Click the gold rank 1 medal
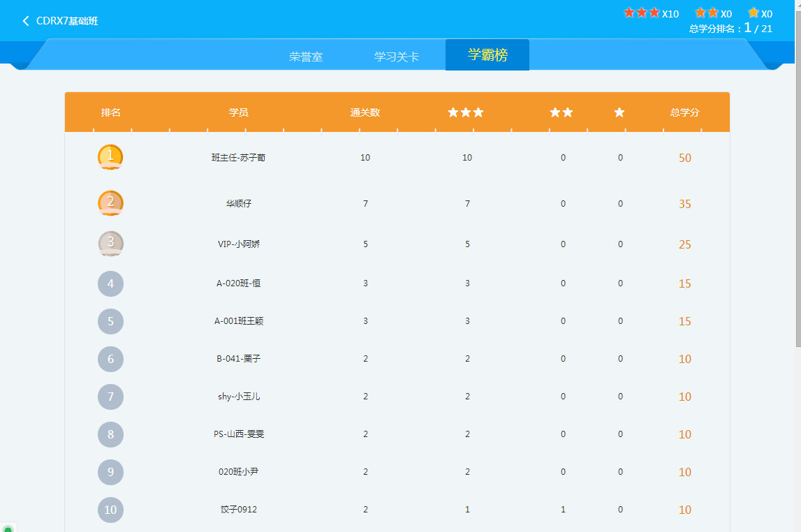This screenshot has width=801, height=532. pyautogui.click(x=110, y=157)
